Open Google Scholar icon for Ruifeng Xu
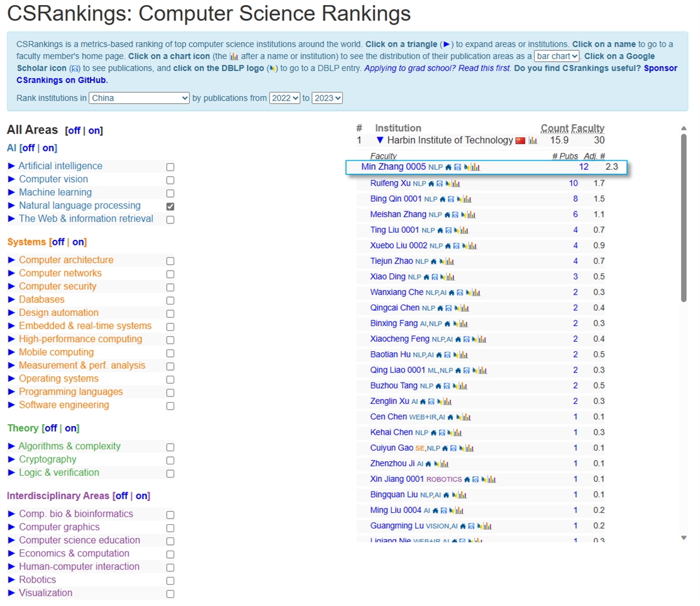 click(440, 184)
